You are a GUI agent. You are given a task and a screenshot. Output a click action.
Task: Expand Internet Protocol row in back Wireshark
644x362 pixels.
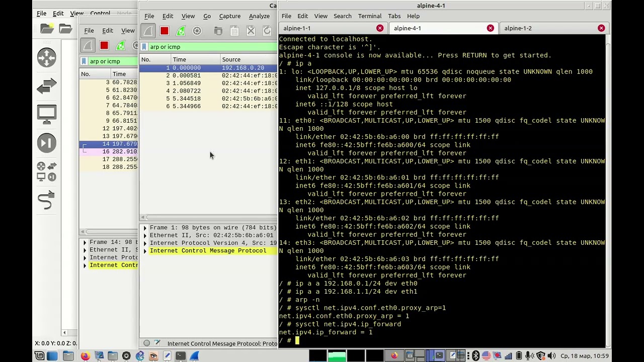coord(85,257)
